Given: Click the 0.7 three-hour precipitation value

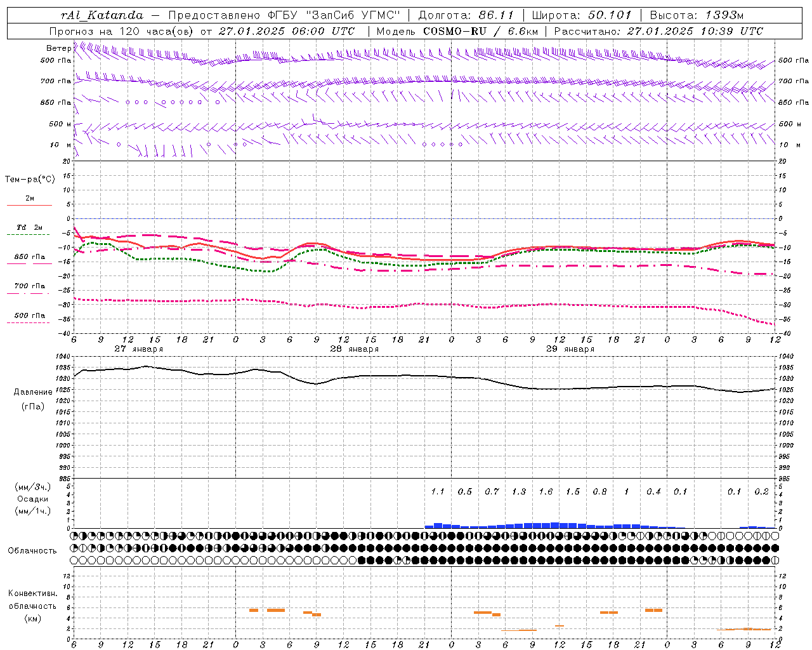Looking at the screenshot, I should (492, 492).
